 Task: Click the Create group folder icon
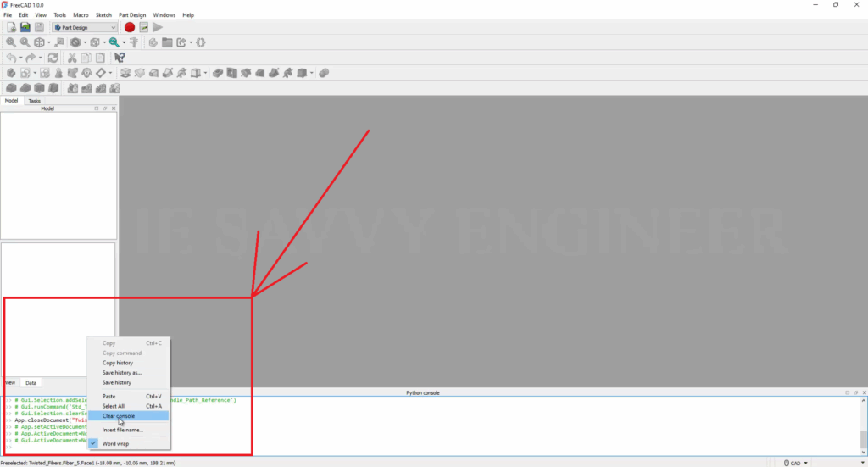tap(167, 42)
